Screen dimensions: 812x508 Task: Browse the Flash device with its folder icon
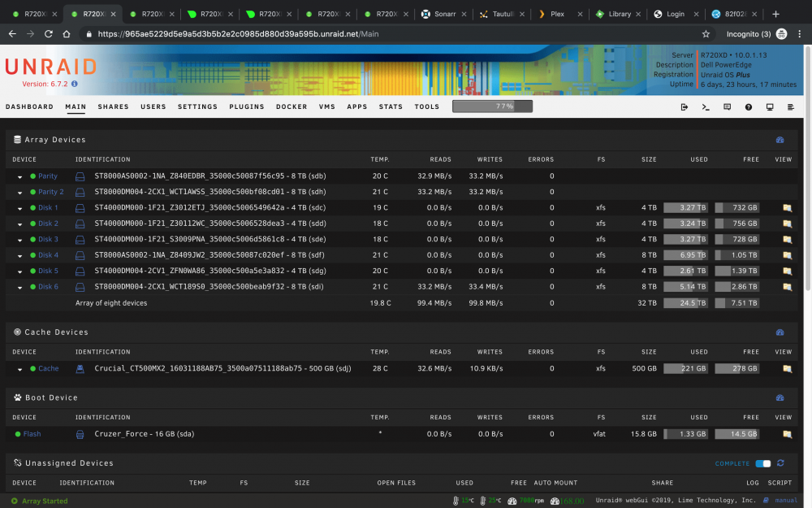787,434
